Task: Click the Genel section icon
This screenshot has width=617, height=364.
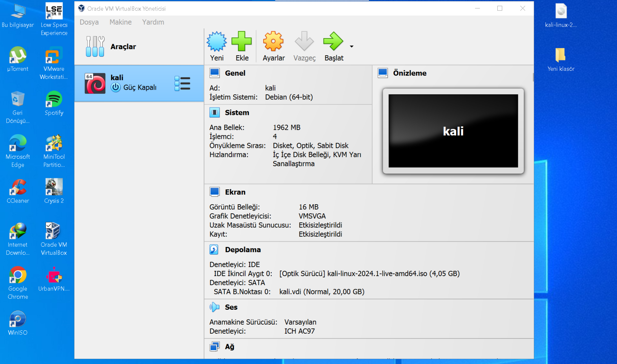Action: tap(215, 73)
